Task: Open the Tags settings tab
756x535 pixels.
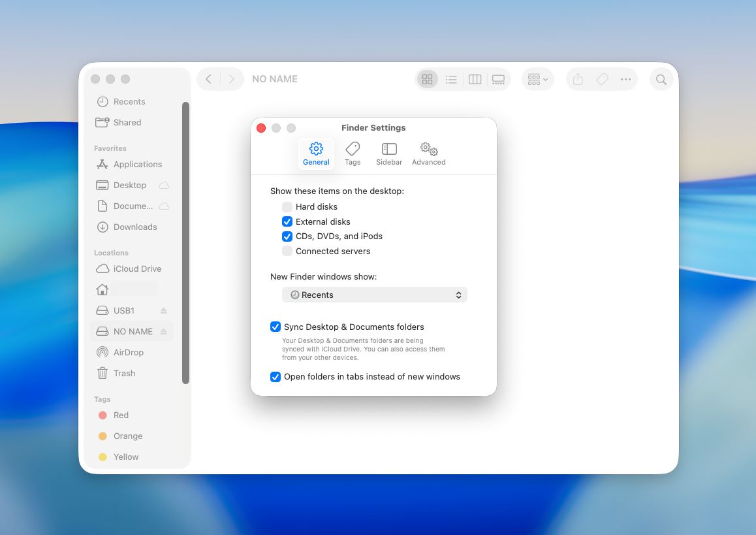Action: click(353, 154)
